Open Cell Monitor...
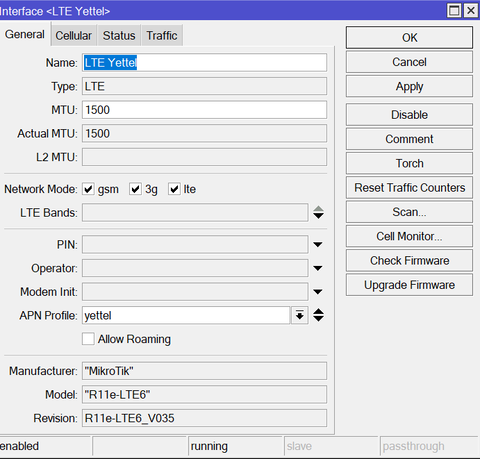The width and height of the screenshot is (480, 459). click(409, 236)
